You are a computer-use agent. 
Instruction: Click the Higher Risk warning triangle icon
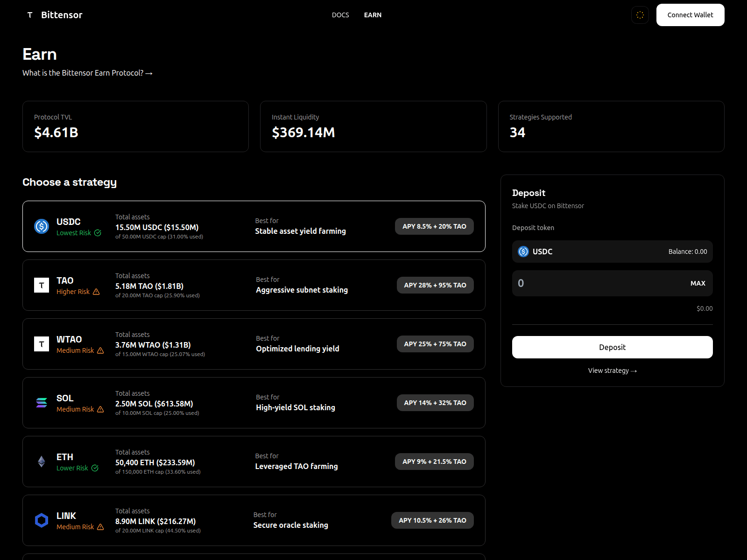point(96,292)
